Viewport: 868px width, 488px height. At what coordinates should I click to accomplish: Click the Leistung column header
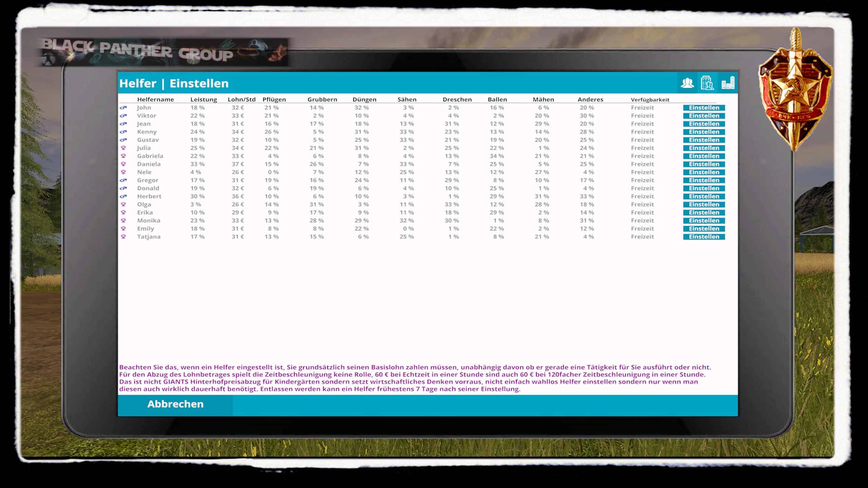click(x=203, y=100)
